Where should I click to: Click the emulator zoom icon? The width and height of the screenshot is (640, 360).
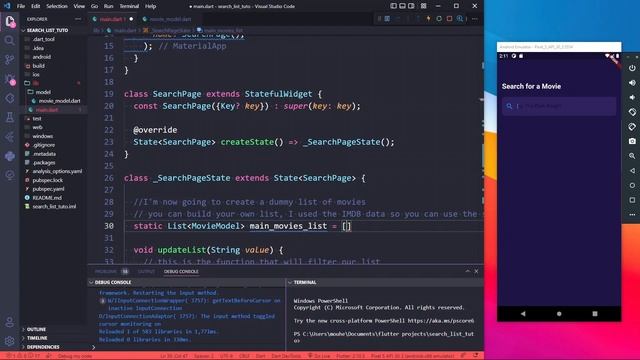(632, 156)
